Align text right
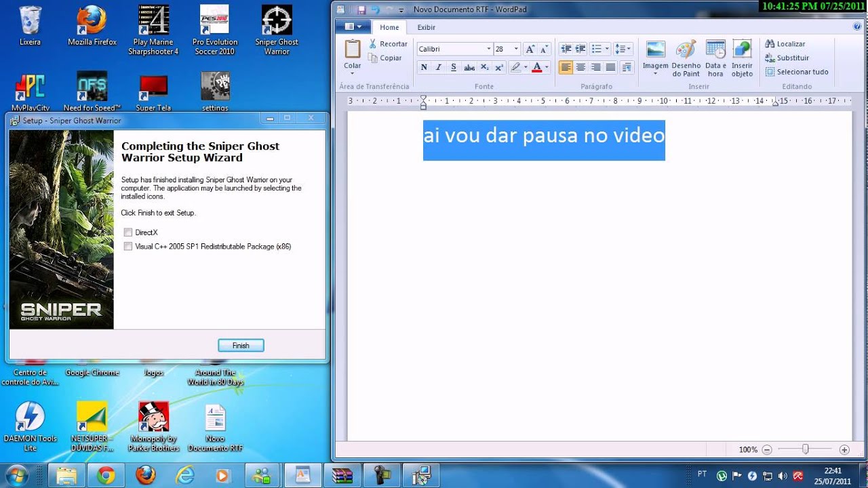 point(595,67)
